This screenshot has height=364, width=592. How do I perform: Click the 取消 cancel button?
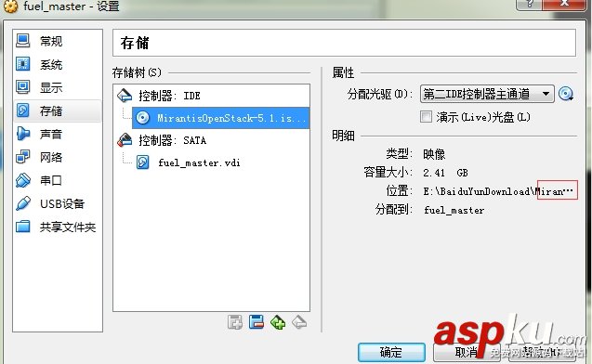pyautogui.click(x=467, y=352)
